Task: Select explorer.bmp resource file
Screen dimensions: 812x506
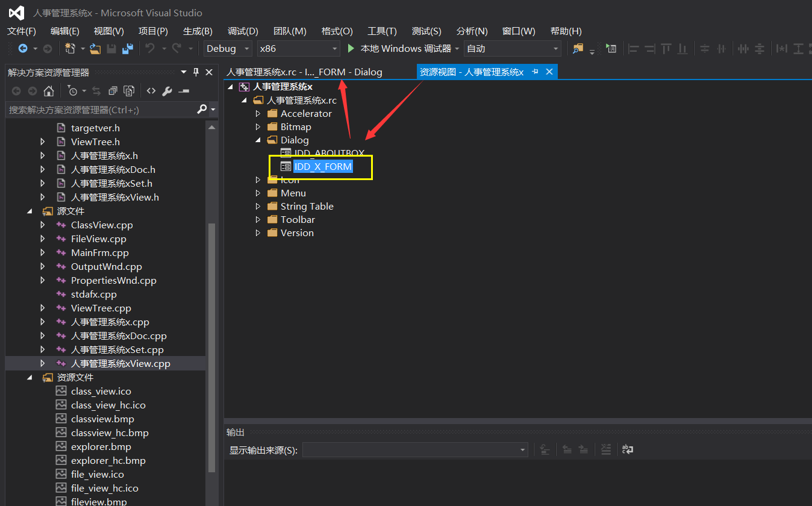Action: click(x=101, y=446)
